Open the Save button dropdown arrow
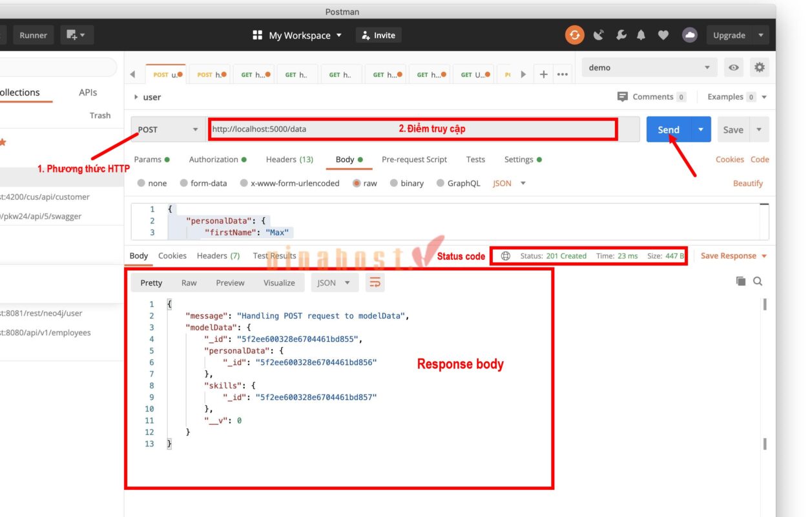The height and width of the screenshot is (517, 812). [759, 129]
